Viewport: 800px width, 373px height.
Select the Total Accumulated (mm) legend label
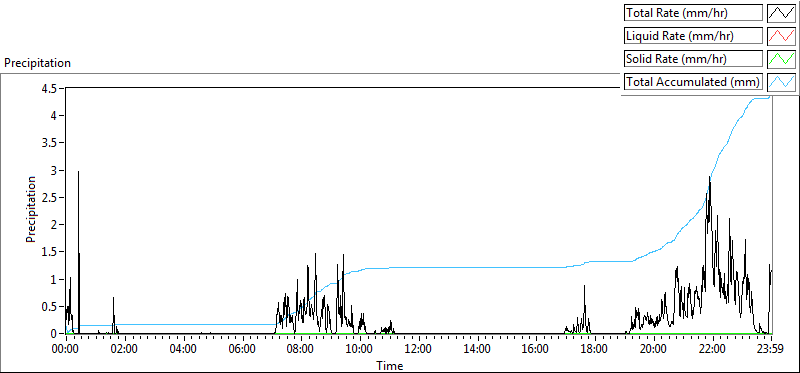[693, 82]
